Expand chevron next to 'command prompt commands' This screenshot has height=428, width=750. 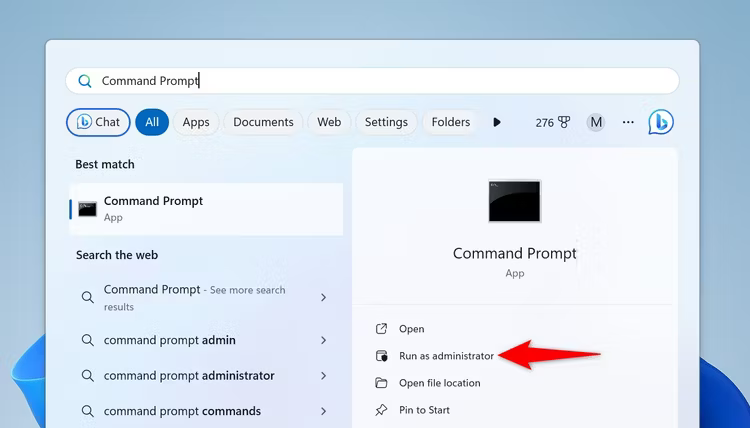[323, 411]
